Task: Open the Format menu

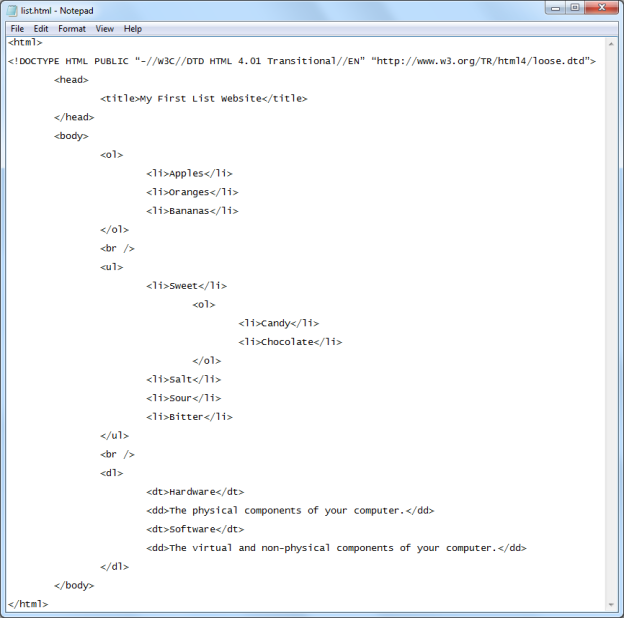Action: [72, 29]
